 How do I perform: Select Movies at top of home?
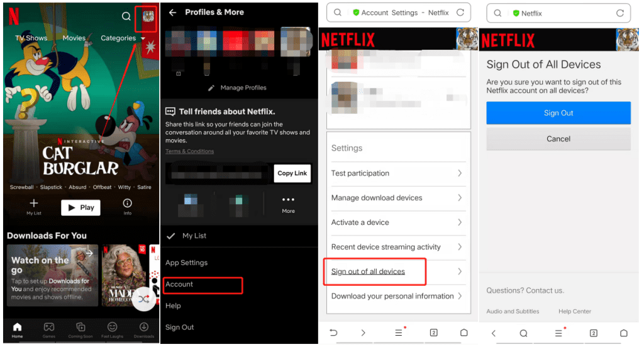point(74,38)
